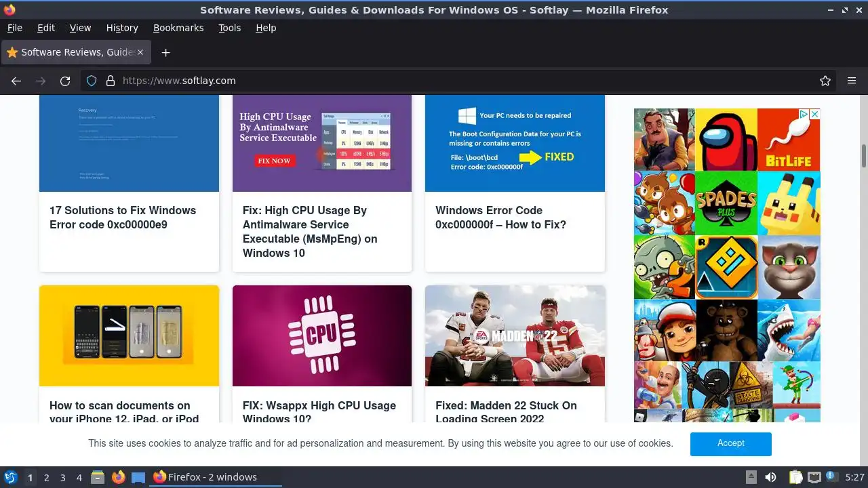
Task: Click the Plants vs Zombies 2 icon
Action: pyautogui.click(x=665, y=267)
